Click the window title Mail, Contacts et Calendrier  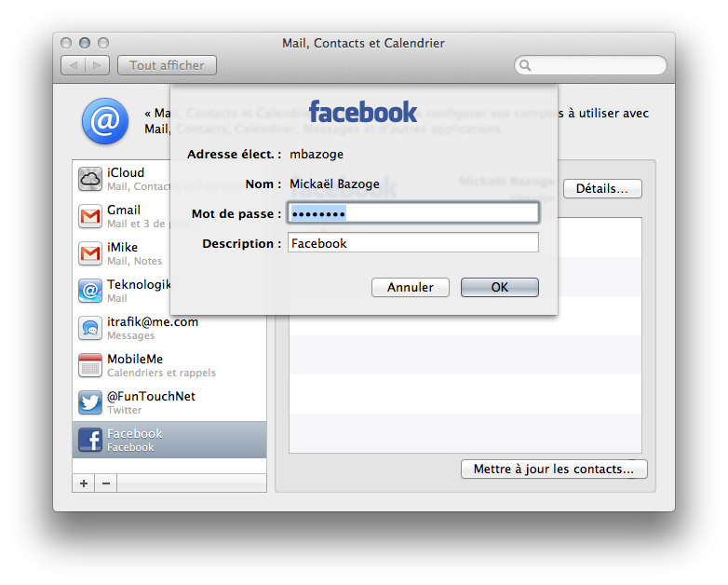(x=364, y=43)
